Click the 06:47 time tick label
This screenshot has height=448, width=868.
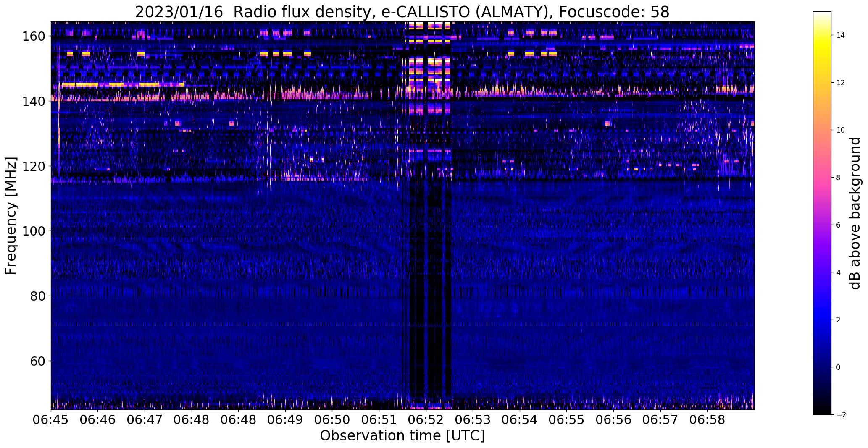click(x=145, y=420)
